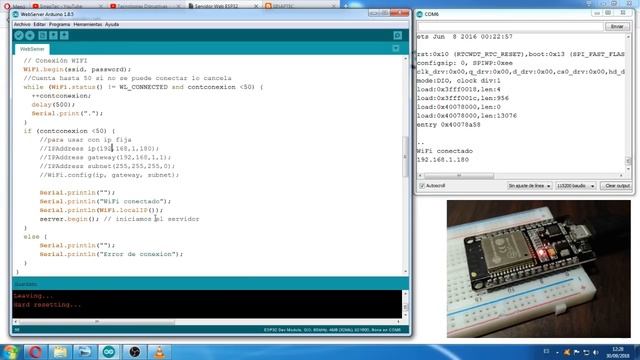Click the '++contconexion;' code line

point(61,96)
